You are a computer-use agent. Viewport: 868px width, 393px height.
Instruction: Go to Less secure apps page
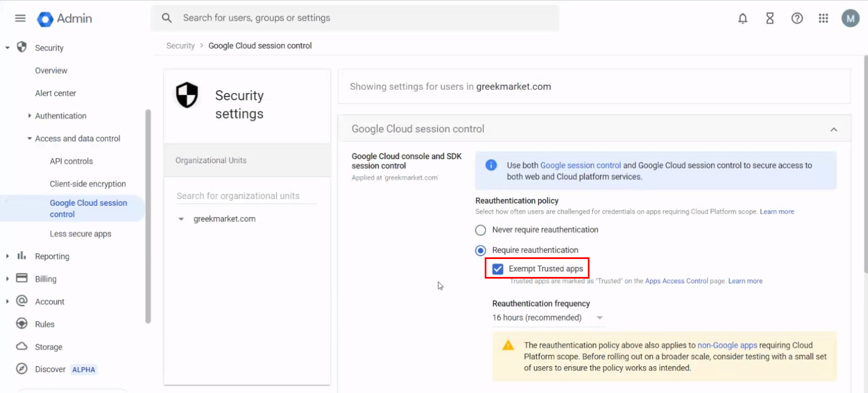tap(80, 234)
